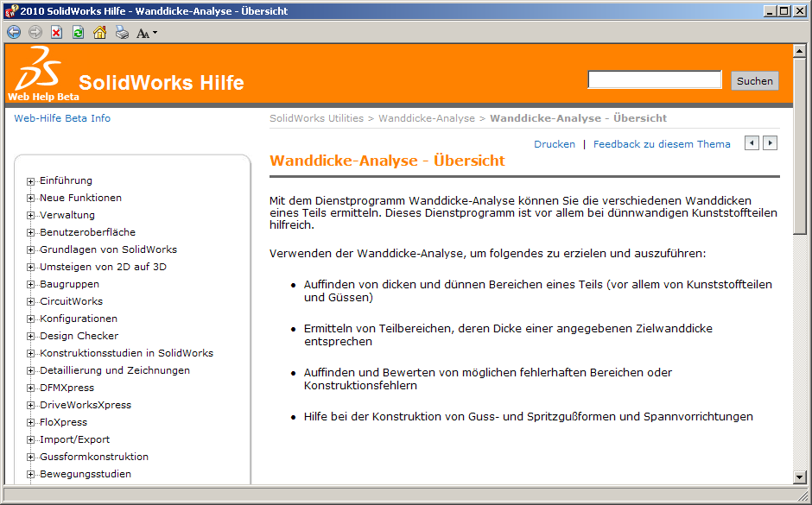Viewport: 812px width, 505px height.
Task: Select Bewegungsstudien topic
Action: 86,474
